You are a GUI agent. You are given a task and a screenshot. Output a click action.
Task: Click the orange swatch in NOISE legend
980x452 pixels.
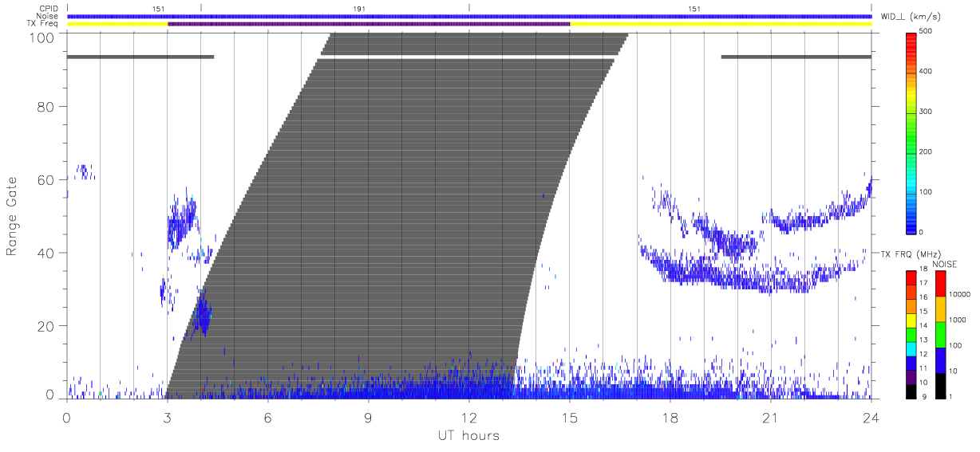941,309
